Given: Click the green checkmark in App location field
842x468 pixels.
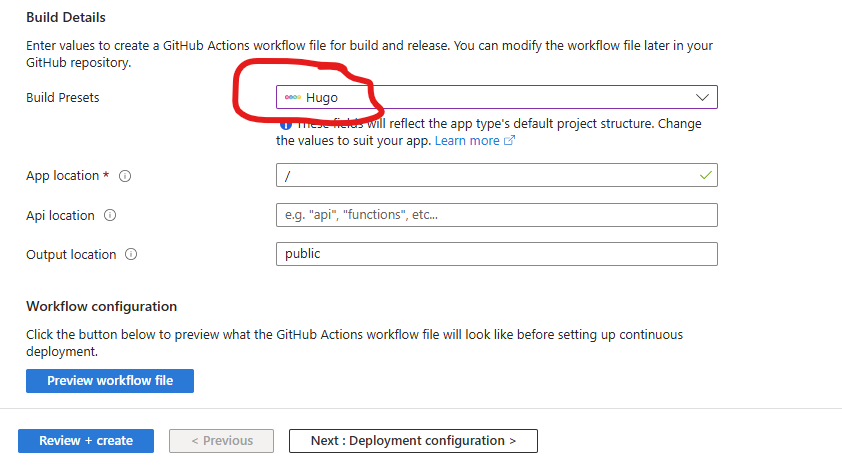Looking at the screenshot, I should coord(706,175).
